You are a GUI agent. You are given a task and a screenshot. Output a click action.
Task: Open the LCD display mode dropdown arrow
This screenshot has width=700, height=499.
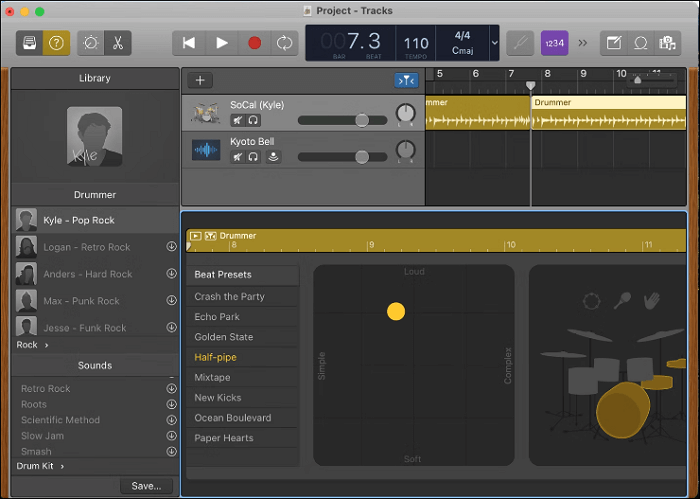point(495,43)
